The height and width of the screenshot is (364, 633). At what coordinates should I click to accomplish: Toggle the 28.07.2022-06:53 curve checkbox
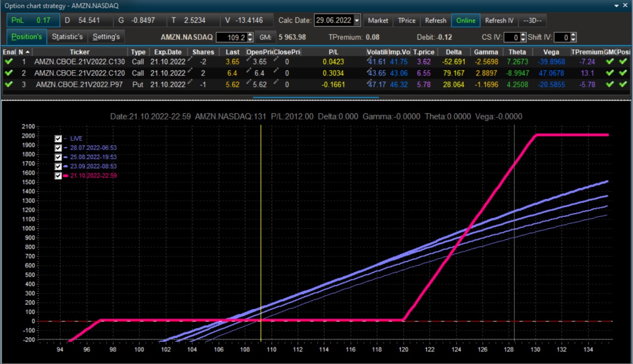(x=58, y=148)
